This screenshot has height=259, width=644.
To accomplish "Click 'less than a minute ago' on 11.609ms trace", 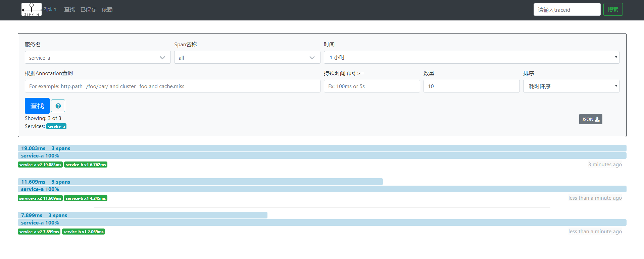I will point(595,198).
